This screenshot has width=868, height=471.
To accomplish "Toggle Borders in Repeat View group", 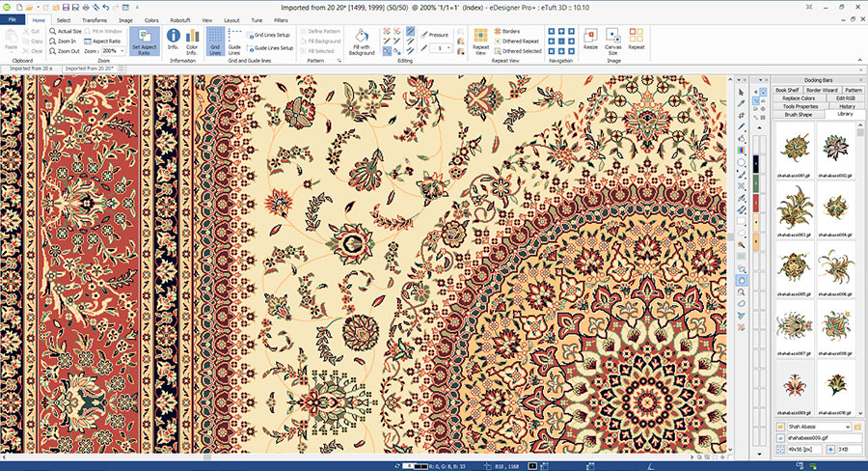I will (507, 31).
